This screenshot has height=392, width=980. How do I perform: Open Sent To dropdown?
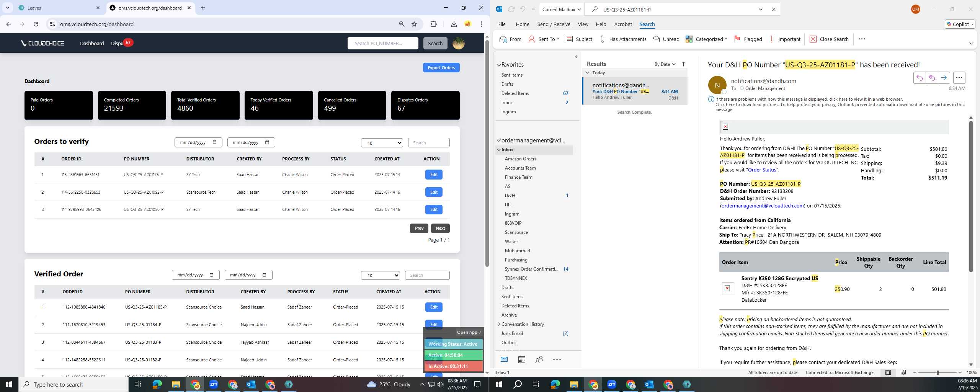pyautogui.click(x=544, y=39)
